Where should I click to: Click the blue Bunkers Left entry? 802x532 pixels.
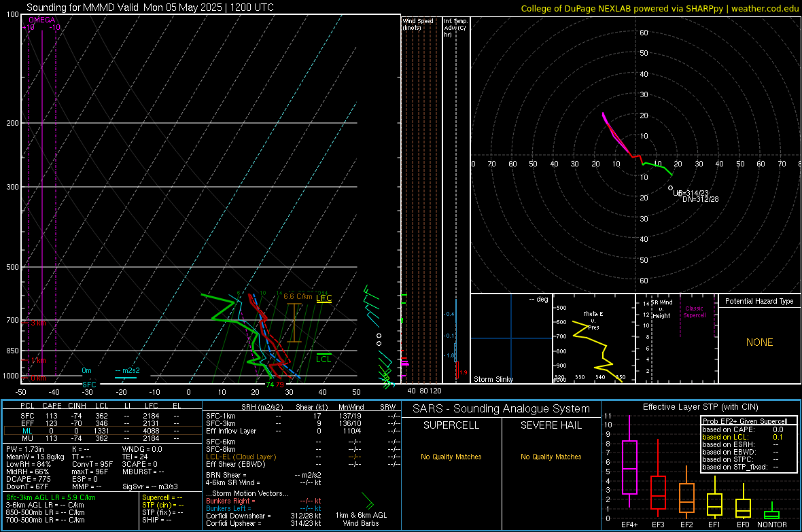(x=264, y=508)
